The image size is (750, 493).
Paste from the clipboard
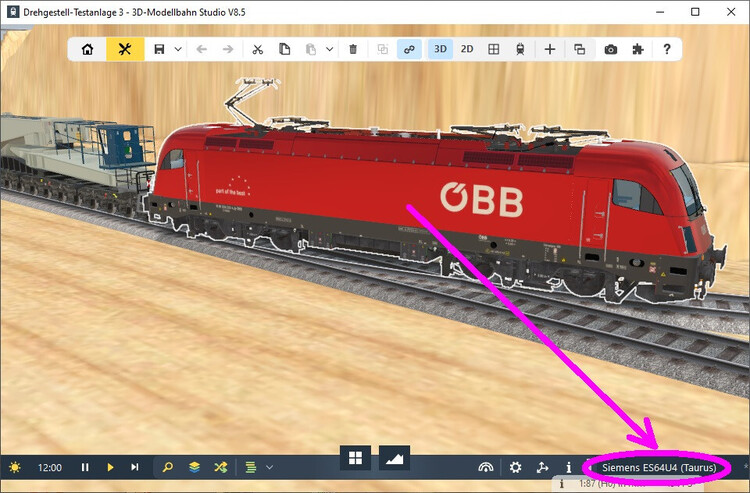(311, 49)
